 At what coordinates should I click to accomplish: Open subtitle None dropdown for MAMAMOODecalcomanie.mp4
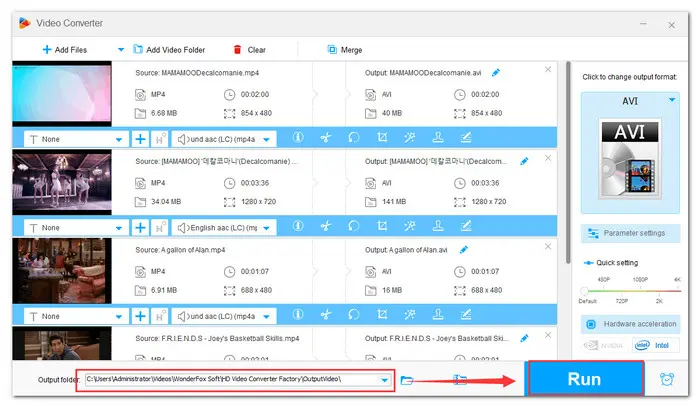[76, 139]
